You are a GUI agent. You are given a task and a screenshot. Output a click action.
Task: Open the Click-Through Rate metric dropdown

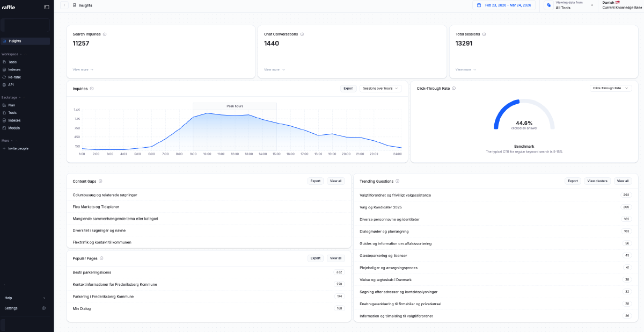610,88
